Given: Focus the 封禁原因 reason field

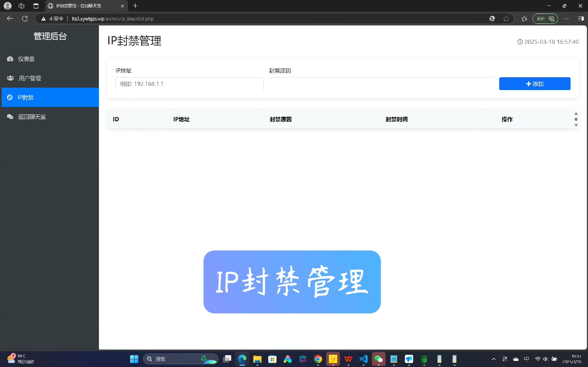Looking at the screenshot, I should 381,84.
